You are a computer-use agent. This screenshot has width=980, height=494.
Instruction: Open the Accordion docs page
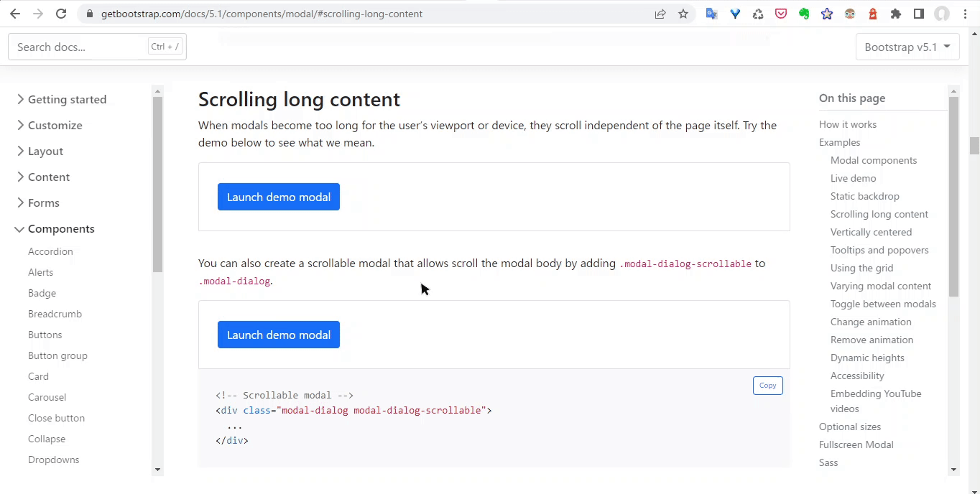[50, 251]
